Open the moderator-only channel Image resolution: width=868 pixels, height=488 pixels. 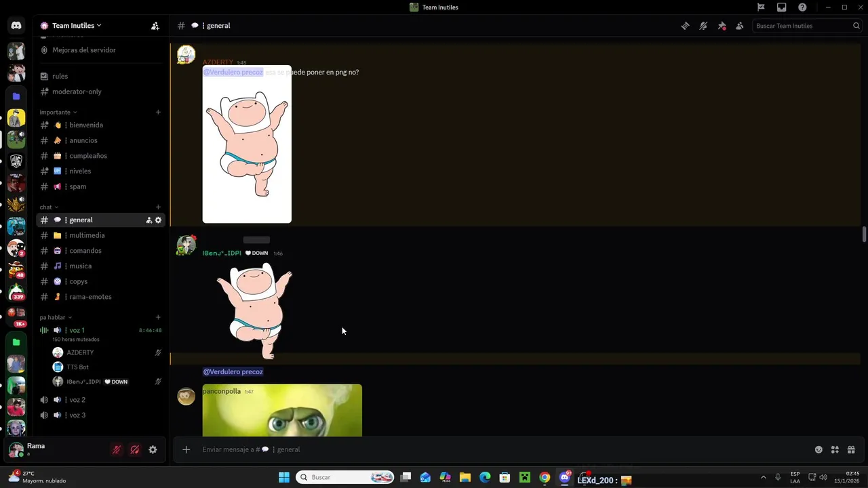[x=100, y=91]
